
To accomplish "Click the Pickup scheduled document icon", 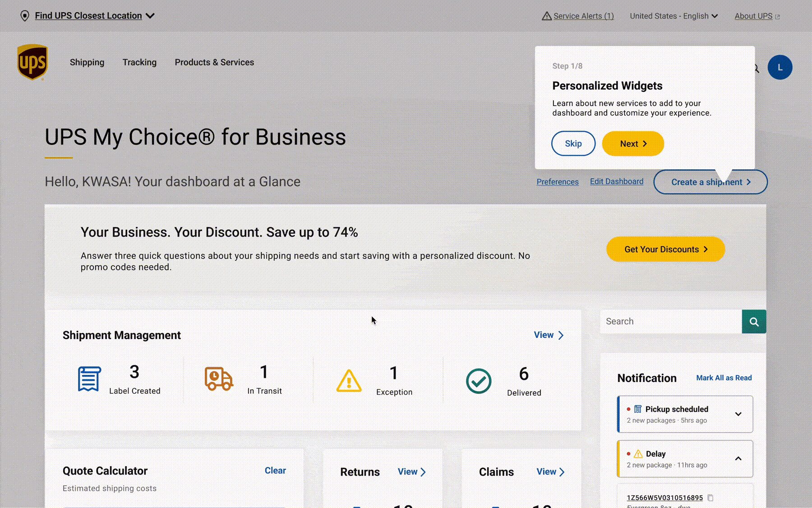I will pyautogui.click(x=638, y=409).
